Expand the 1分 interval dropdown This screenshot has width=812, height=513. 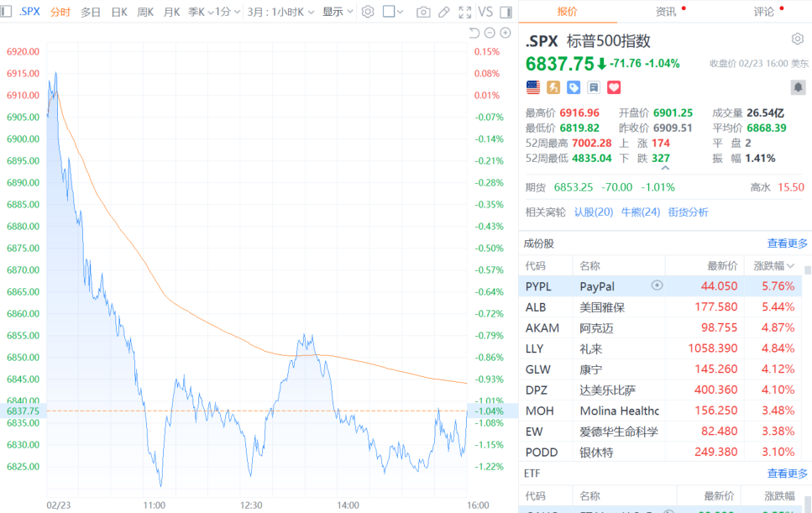pyautogui.click(x=227, y=12)
